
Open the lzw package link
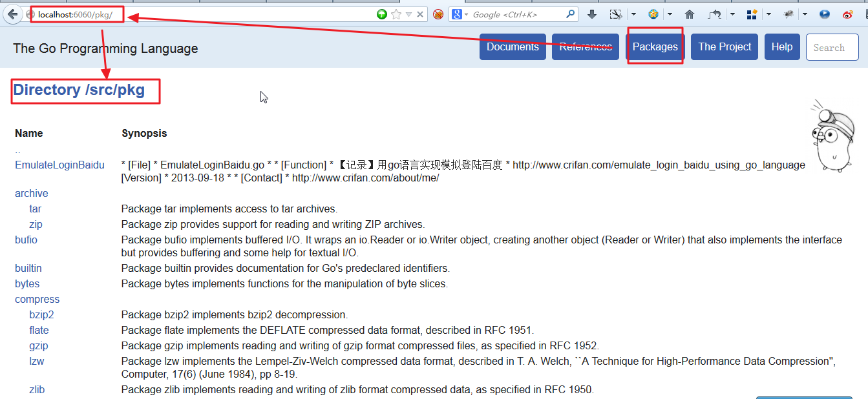click(37, 361)
